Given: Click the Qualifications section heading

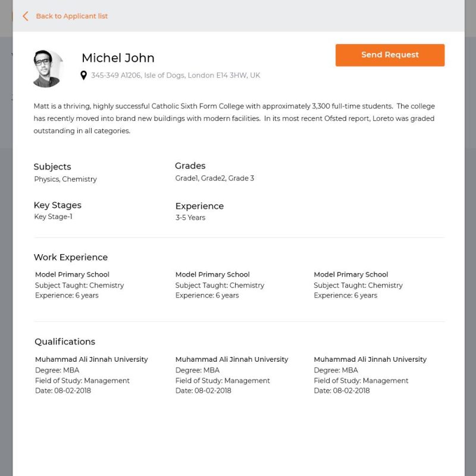Looking at the screenshot, I should coord(65,342).
